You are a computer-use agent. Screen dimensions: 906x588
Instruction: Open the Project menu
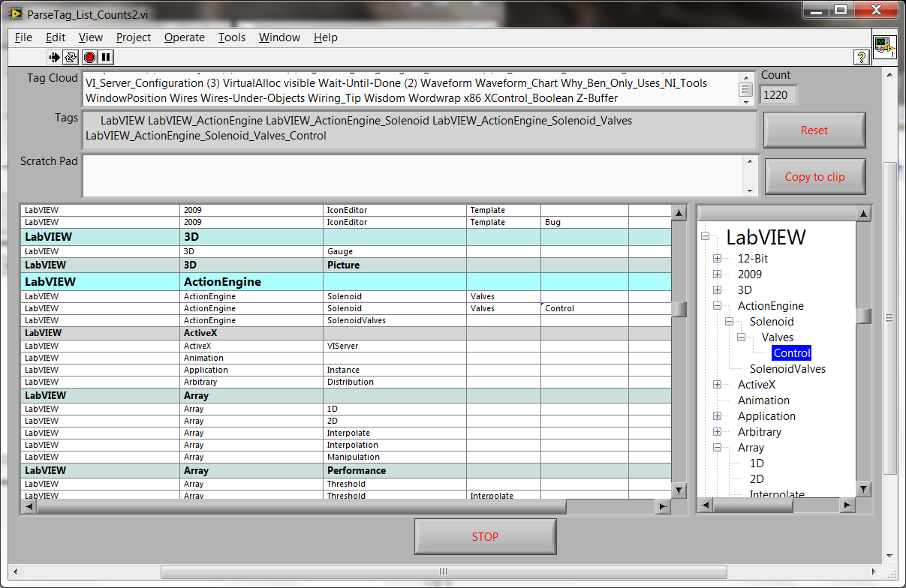point(134,37)
